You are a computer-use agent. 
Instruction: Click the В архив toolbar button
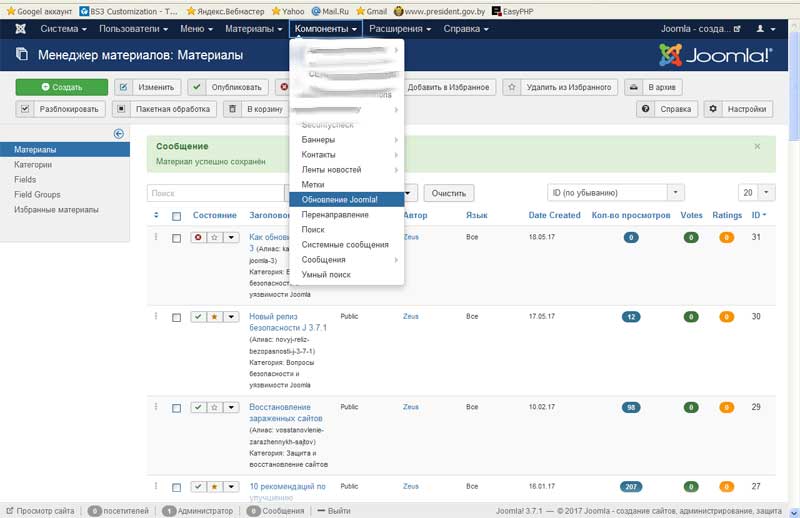pos(653,87)
